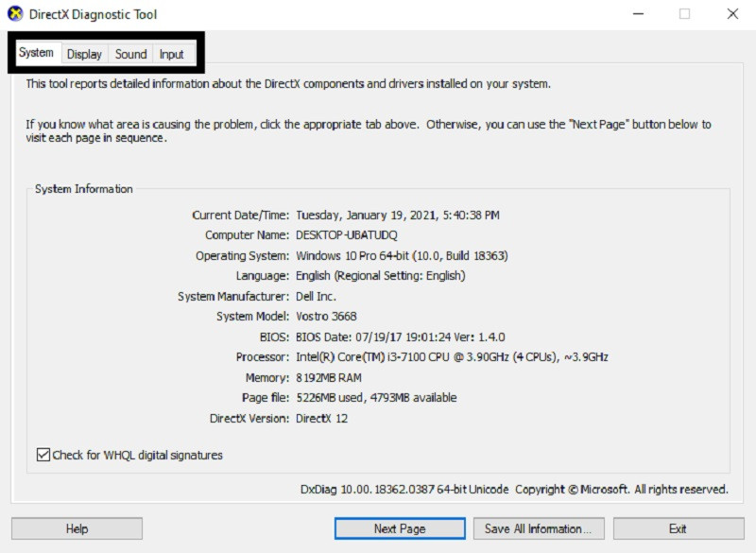Click the Vostro 3668 system model text
756x553 pixels.
pyautogui.click(x=326, y=317)
